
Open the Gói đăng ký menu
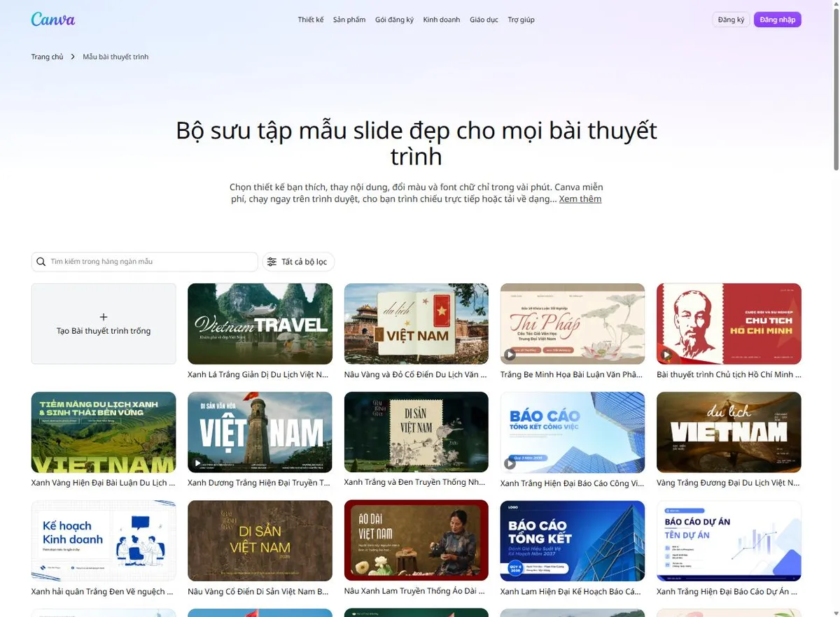point(394,20)
